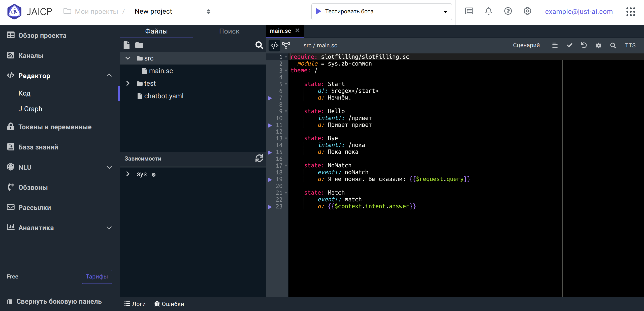Toggle TTS mode in editor toolbar
Screen dimensions: 644x311
(x=630, y=45)
